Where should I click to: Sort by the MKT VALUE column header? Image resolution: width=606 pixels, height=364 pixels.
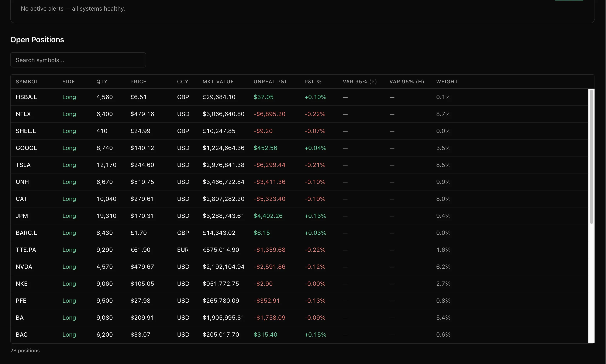(x=218, y=81)
